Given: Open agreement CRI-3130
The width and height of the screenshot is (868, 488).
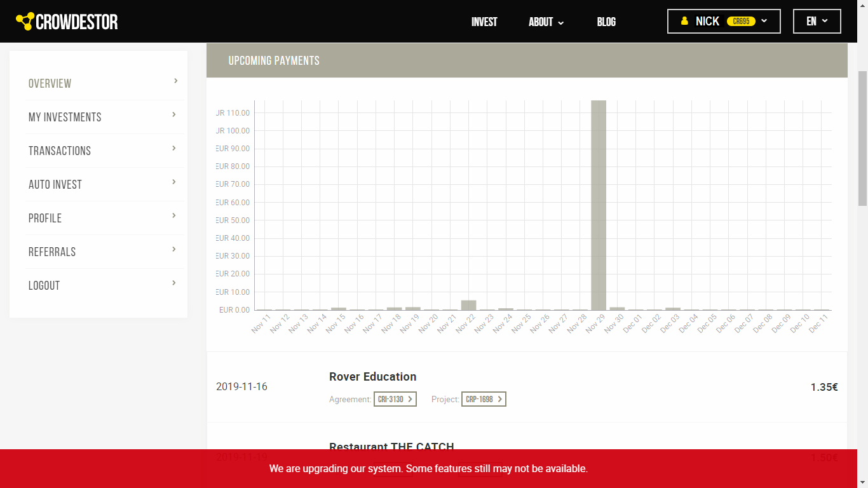Looking at the screenshot, I should tap(395, 399).
